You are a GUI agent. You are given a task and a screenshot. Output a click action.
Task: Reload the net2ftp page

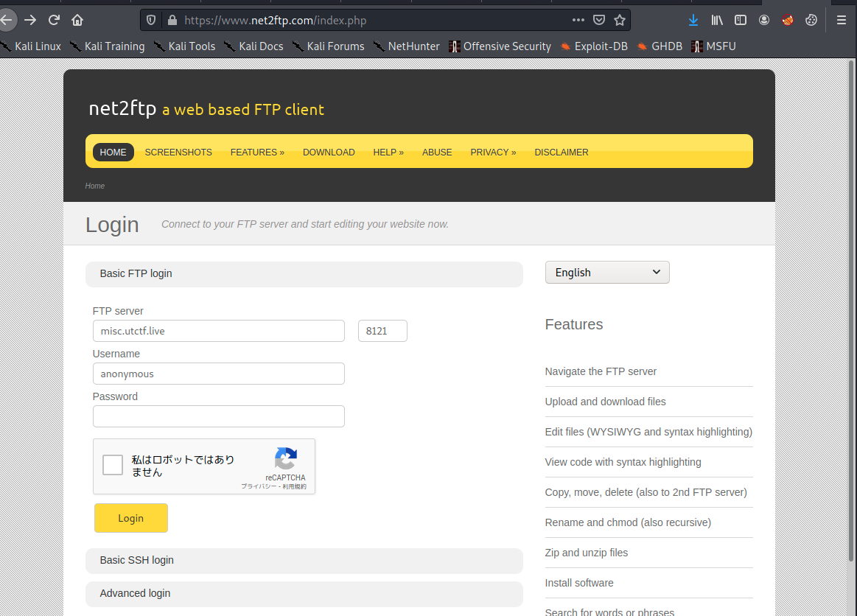54,20
